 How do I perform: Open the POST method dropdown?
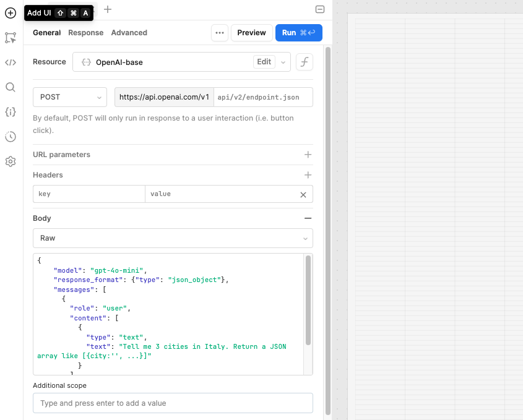click(x=69, y=97)
